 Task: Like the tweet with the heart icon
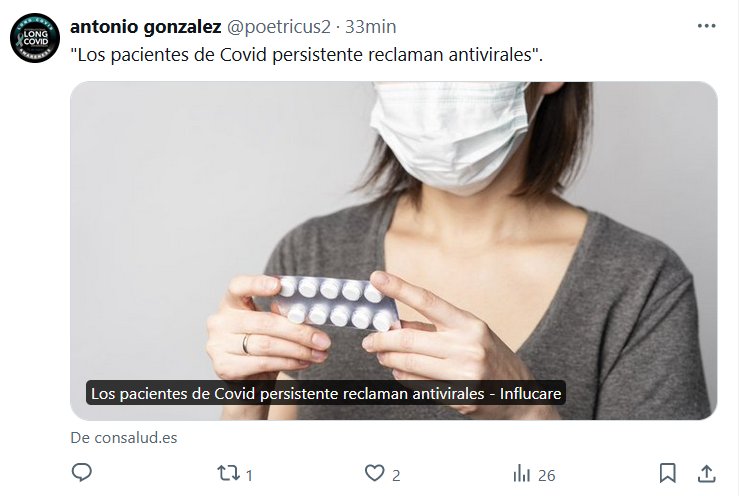374,473
